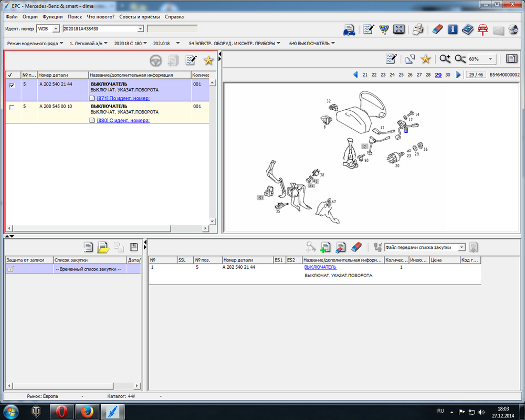Uncheck the part A 202 540 21 44
The height and width of the screenshot is (420, 525).
[x=12, y=86]
